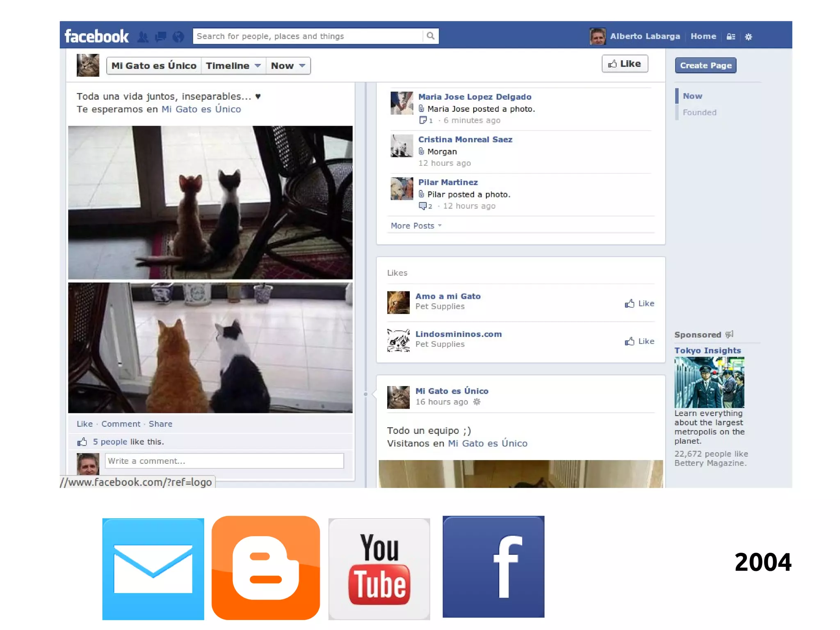
Task: Open messages icon in header
Action: (x=160, y=37)
